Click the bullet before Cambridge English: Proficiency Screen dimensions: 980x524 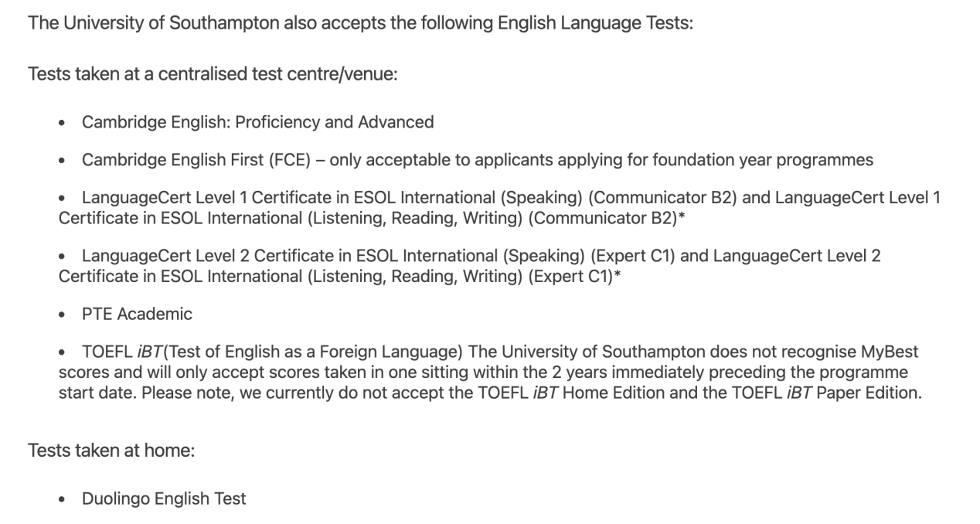pos(63,124)
